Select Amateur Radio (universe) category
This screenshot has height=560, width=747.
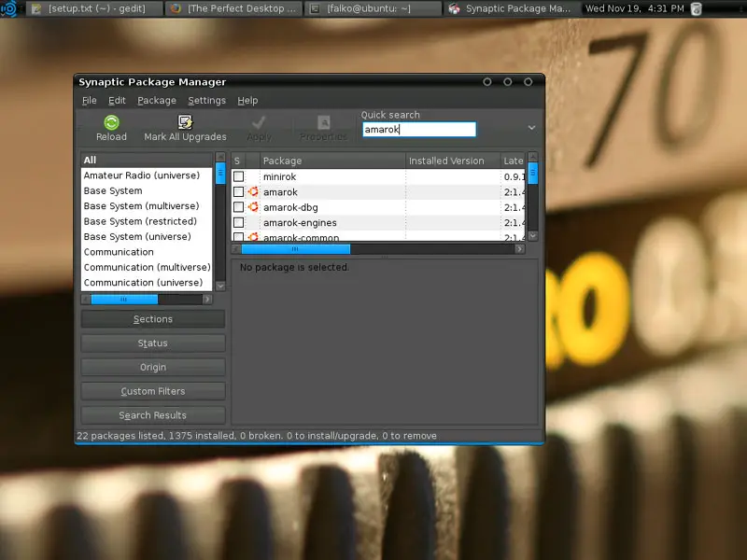(x=147, y=175)
